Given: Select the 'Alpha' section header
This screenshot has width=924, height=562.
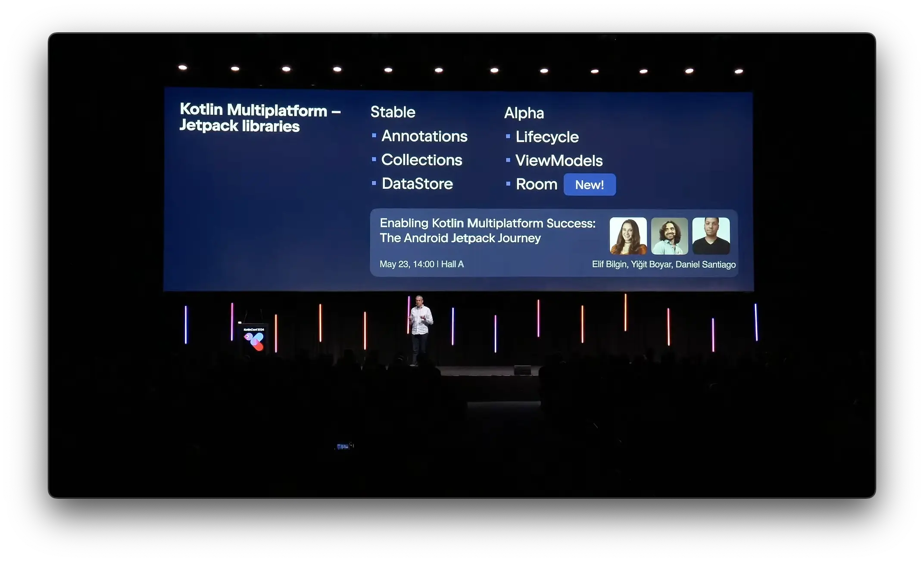Looking at the screenshot, I should click(523, 112).
